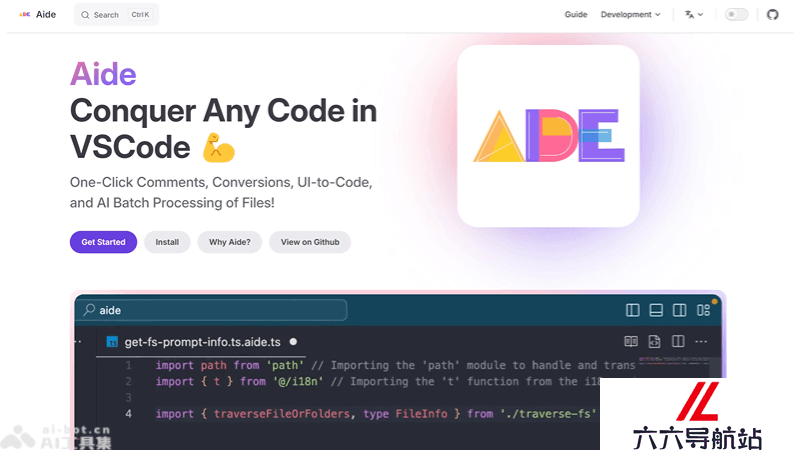Toggle the primary sidebar layout icon
The image size is (800, 450).
coord(633,310)
